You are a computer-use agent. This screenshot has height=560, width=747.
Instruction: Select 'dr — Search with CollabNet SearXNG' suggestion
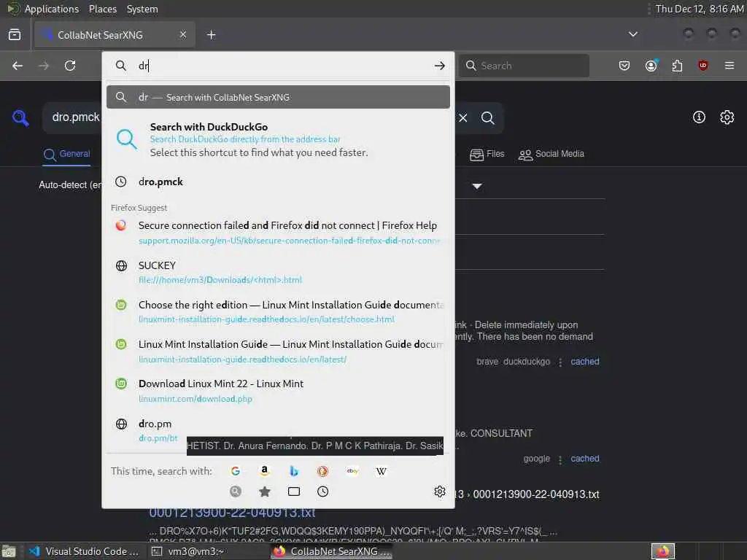click(278, 97)
